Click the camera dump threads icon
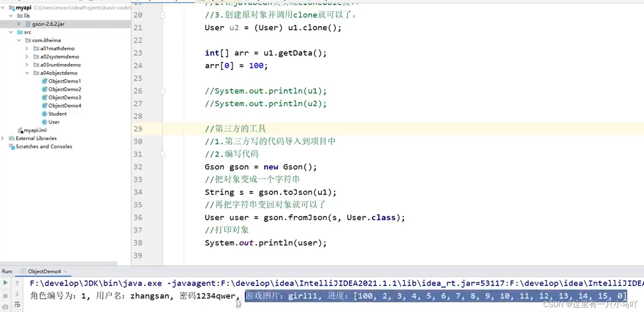The image size is (644, 312). (5, 307)
